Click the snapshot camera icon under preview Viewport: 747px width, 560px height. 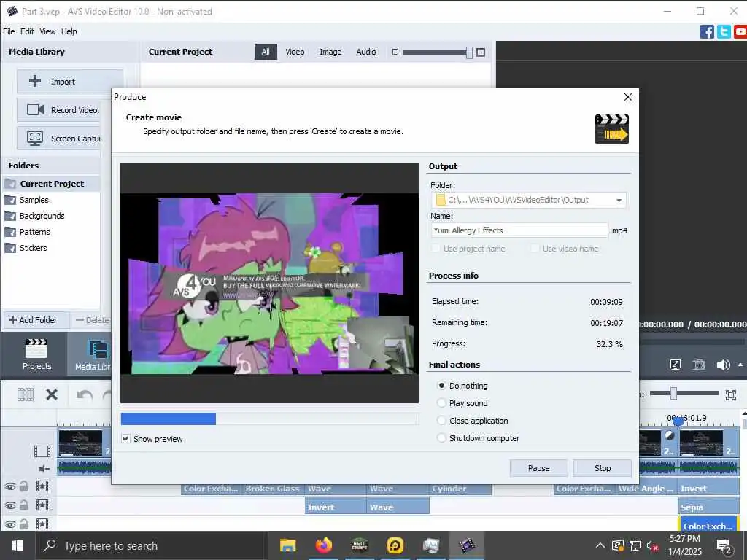[x=699, y=365]
